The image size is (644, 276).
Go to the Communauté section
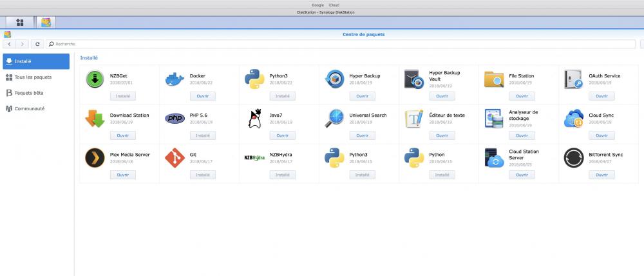29,108
